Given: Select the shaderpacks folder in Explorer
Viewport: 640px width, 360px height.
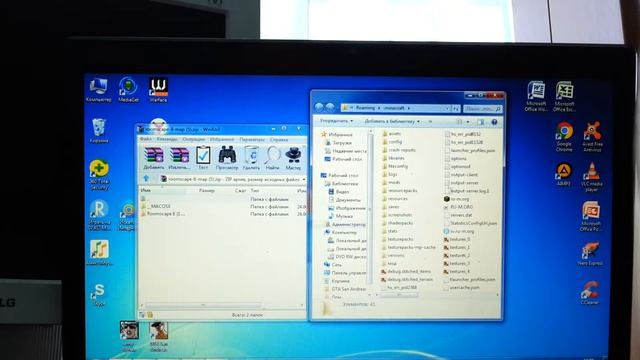Looking at the screenshot, I should pyautogui.click(x=397, y=223).
